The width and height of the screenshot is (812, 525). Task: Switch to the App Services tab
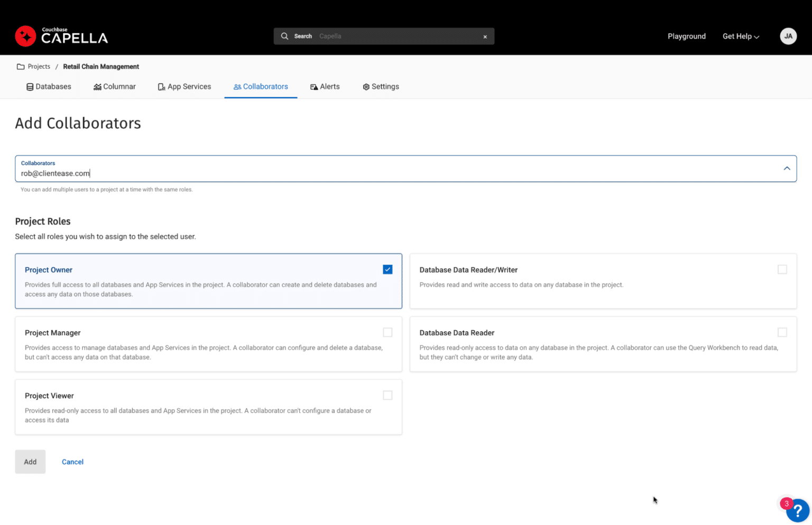point(184,86)
